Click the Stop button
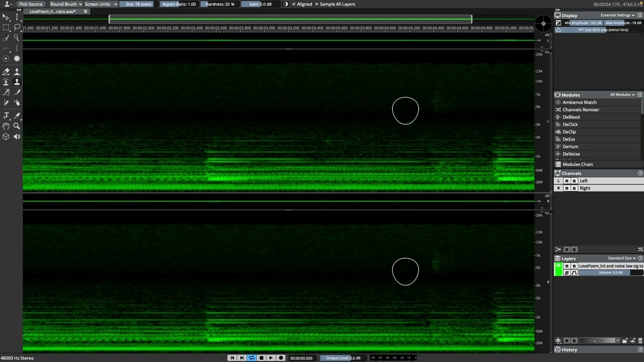 click(x=261, y=358)
